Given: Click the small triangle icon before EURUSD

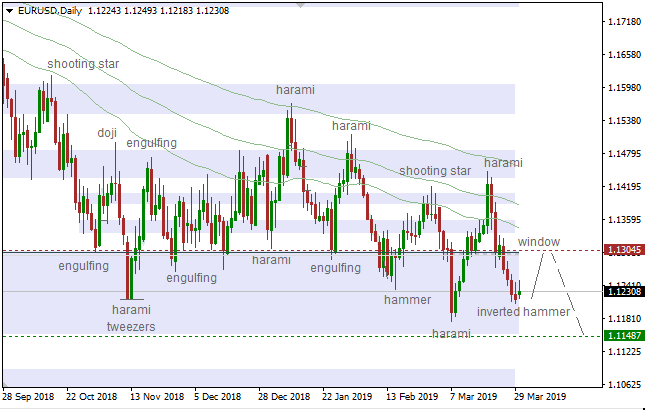Looking at the screenshot, I should pos(9,11).
